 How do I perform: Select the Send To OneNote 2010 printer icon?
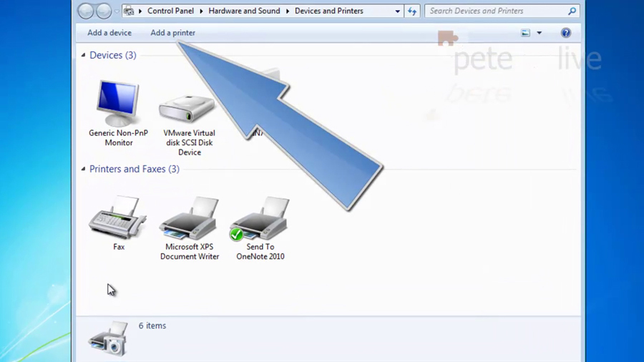(x=260, y=218)
